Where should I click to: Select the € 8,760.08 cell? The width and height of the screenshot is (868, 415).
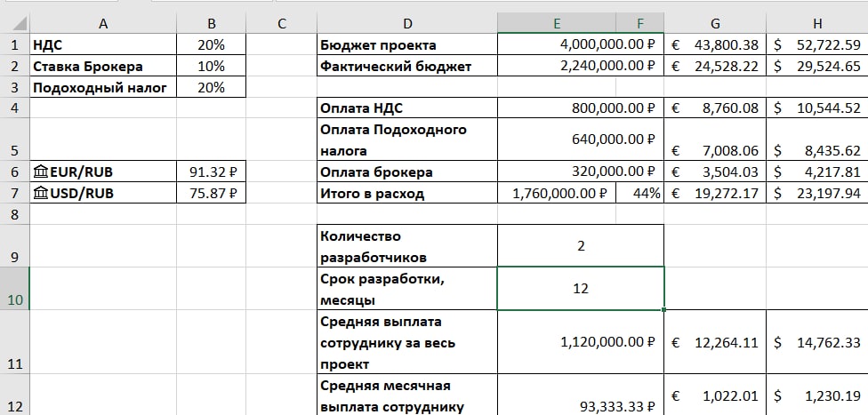pos(715,108)
